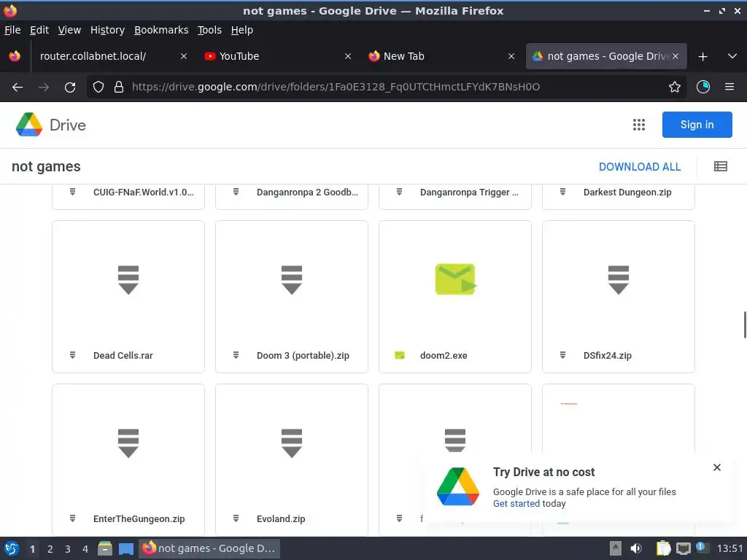Switch Drive to list layout view
The width and height of the screenshot is (747, 560).
click(x=720, y=167)
